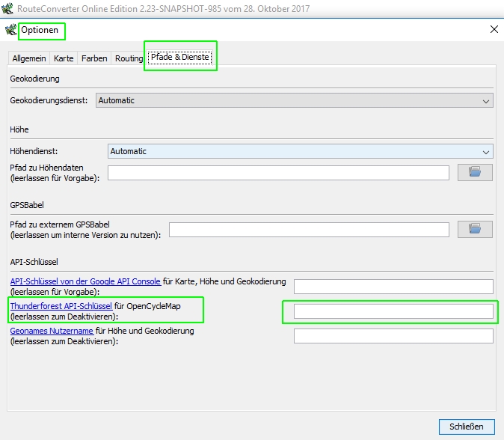
Task: Click the RouteConverter icon in the Optionen title
Action: tap(10, 30)
